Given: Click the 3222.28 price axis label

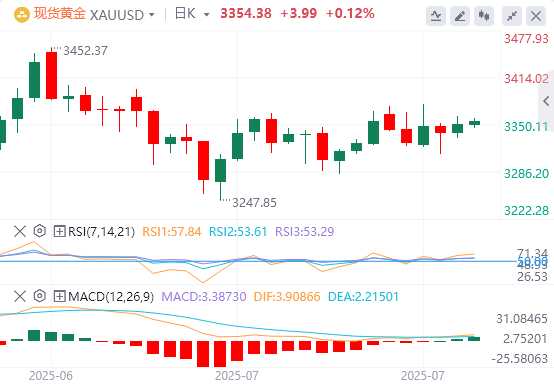Looking at the screenshot, I should coord(526,210).
